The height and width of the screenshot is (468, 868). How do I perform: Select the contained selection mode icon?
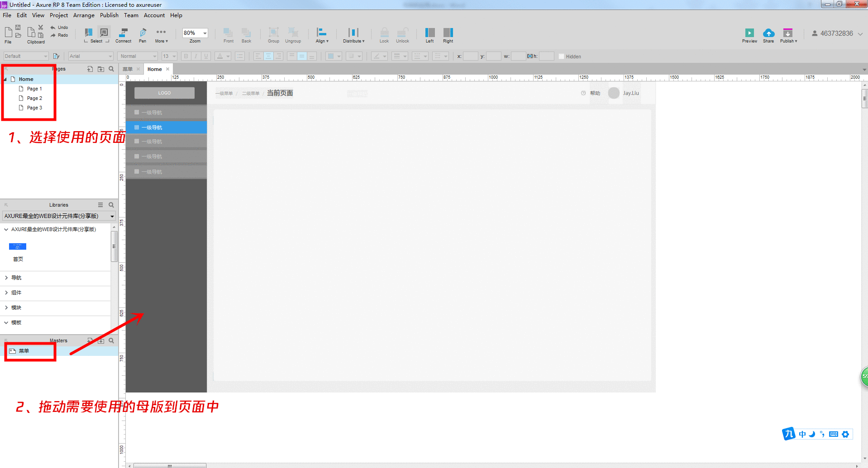pyautogui.click(x=104, y=32)
